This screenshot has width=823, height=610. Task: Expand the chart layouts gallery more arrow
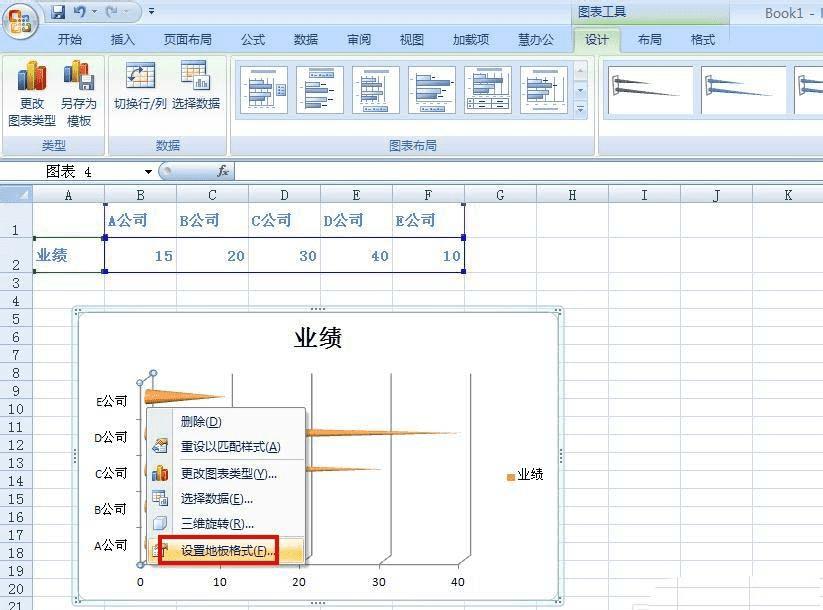tap(581, 110)
